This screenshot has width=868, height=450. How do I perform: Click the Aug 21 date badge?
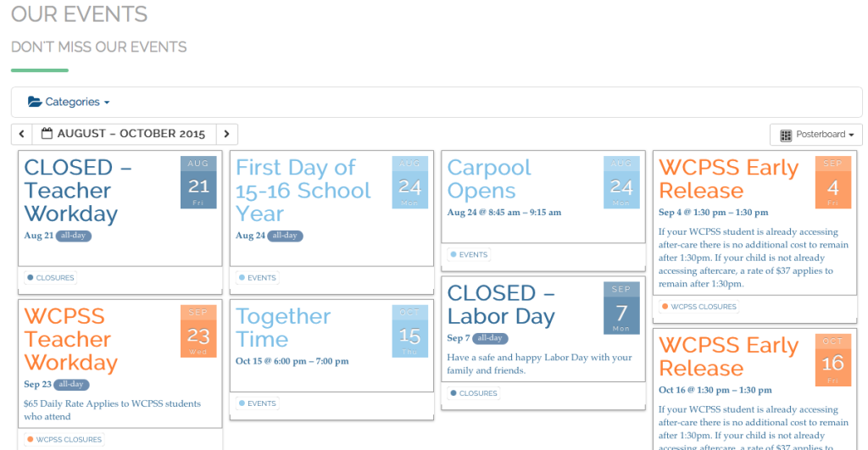point(198,182)
